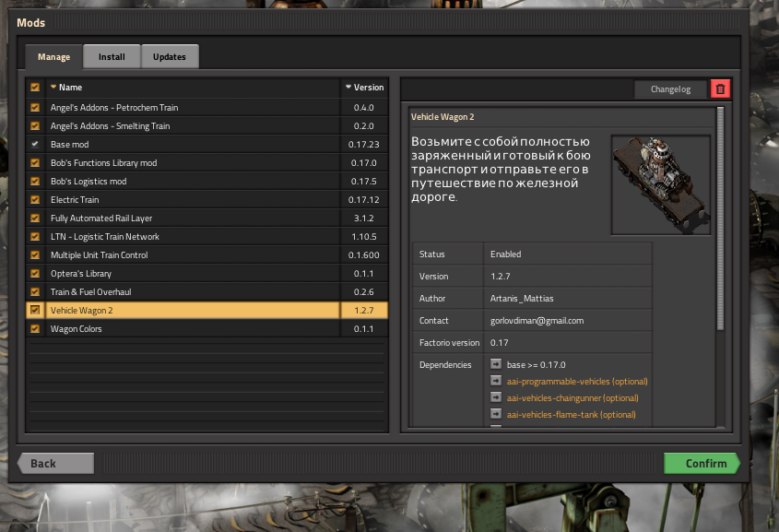
Task: Disable Angel's Addons - Petrochem Train checkbox
Action: pos(35,107)
